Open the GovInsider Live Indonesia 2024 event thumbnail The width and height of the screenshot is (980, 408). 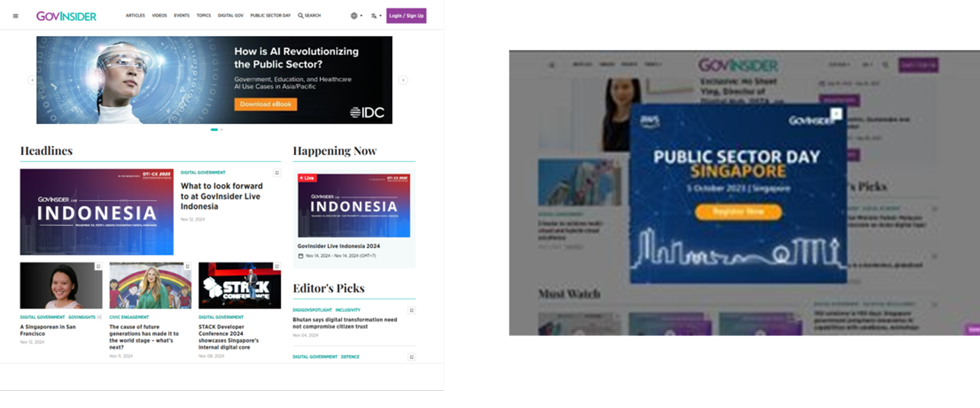click(353, 205)
